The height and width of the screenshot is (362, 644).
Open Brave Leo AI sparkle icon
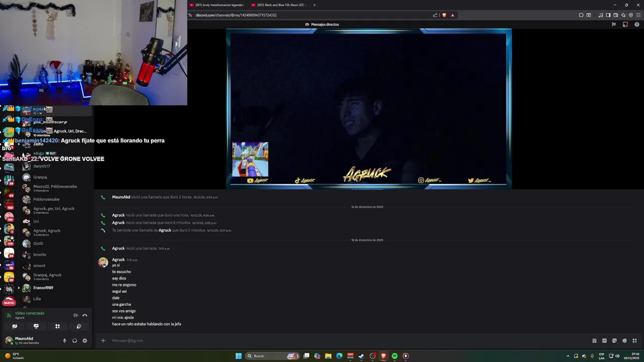coord(623,15)
